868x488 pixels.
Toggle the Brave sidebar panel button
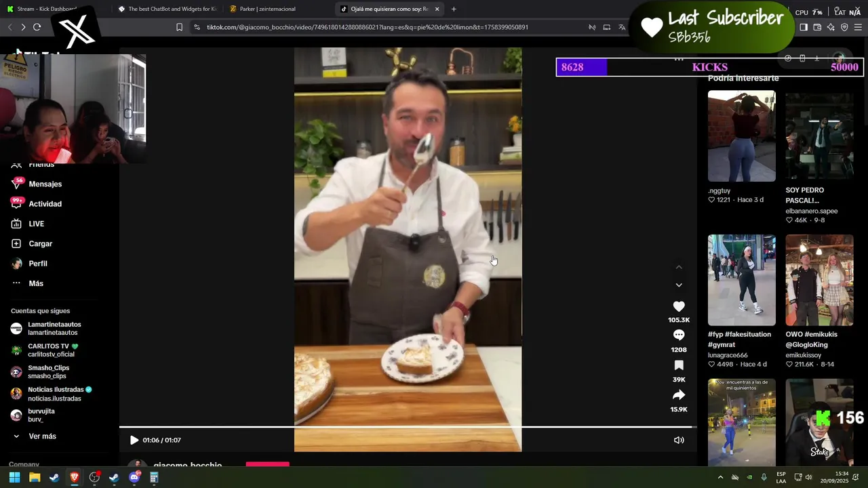click(804, 27)
